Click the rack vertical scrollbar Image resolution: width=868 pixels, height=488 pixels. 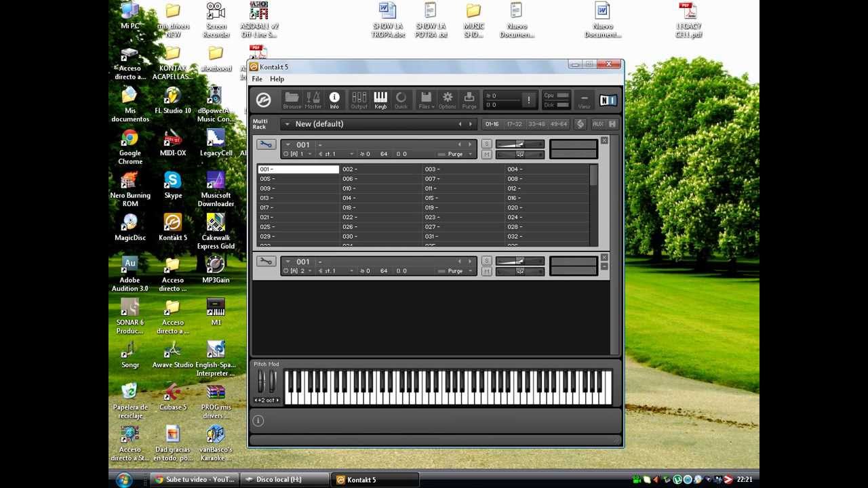(614, 245)
